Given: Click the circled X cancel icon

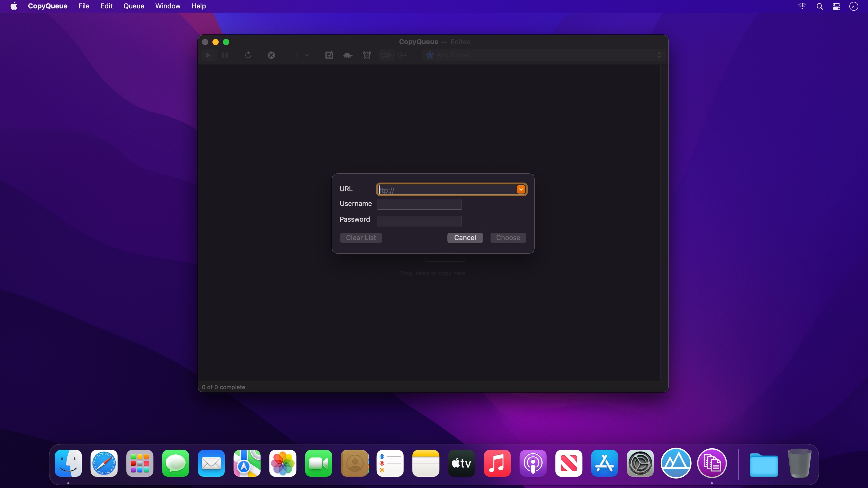Looking at the screenshot, I should tap(271, 55).
